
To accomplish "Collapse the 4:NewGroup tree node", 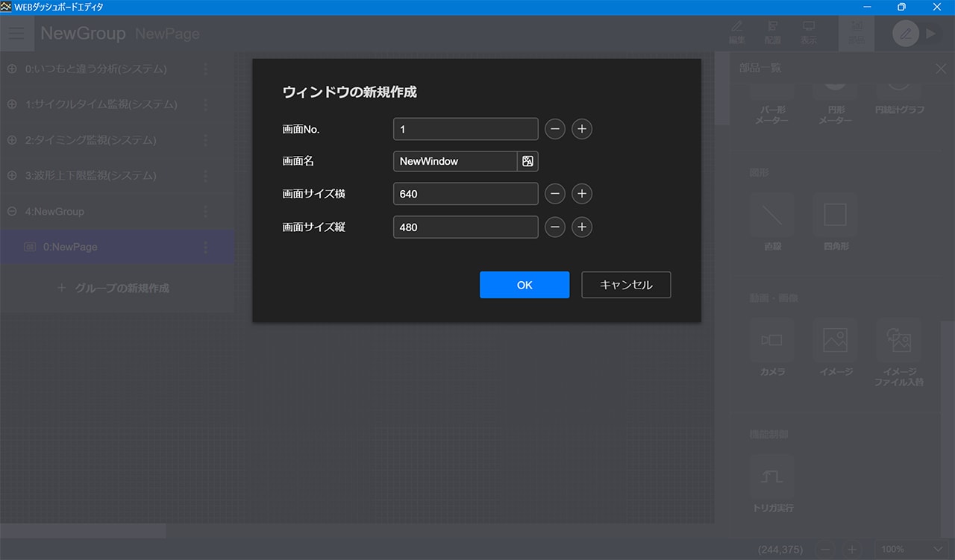I will (12, 212).
